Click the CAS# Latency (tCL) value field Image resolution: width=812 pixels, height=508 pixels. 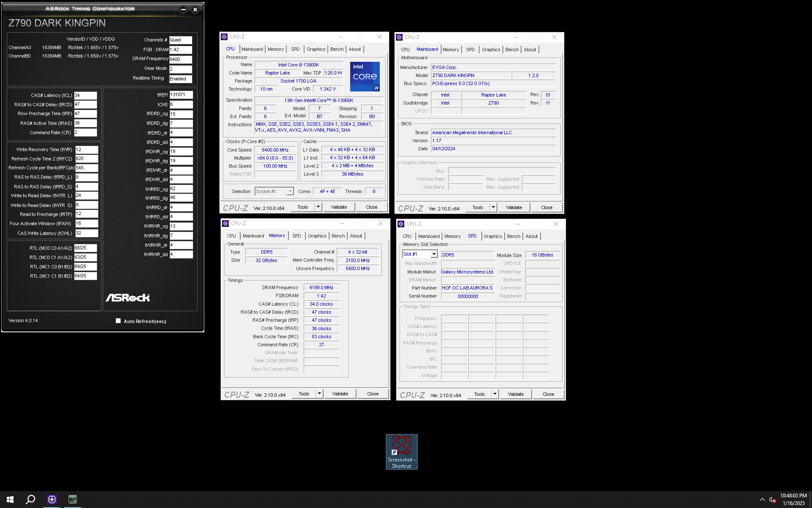coord(85,95)
